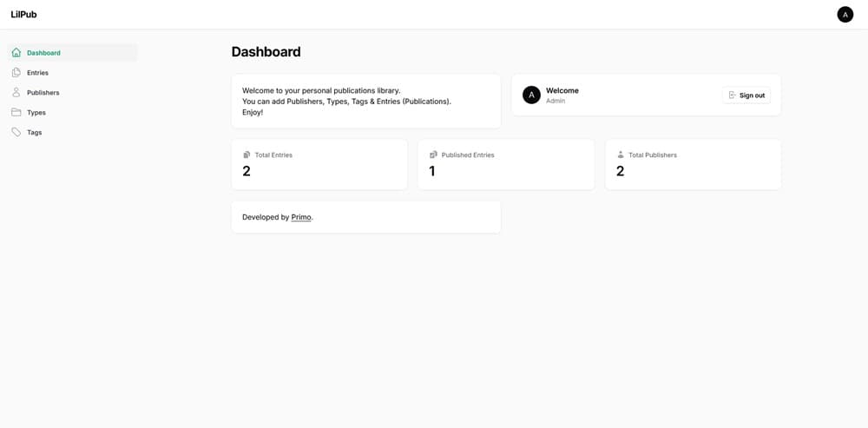The width and height of the screenshot is (868, 428).
Task: Click the Entries documents icon in sidebar
Action: (x=16, y=73)
